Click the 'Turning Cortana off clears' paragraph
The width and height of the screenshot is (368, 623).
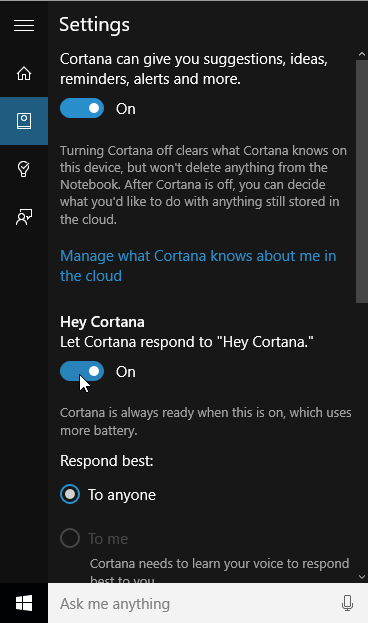[x=203, y=185]
